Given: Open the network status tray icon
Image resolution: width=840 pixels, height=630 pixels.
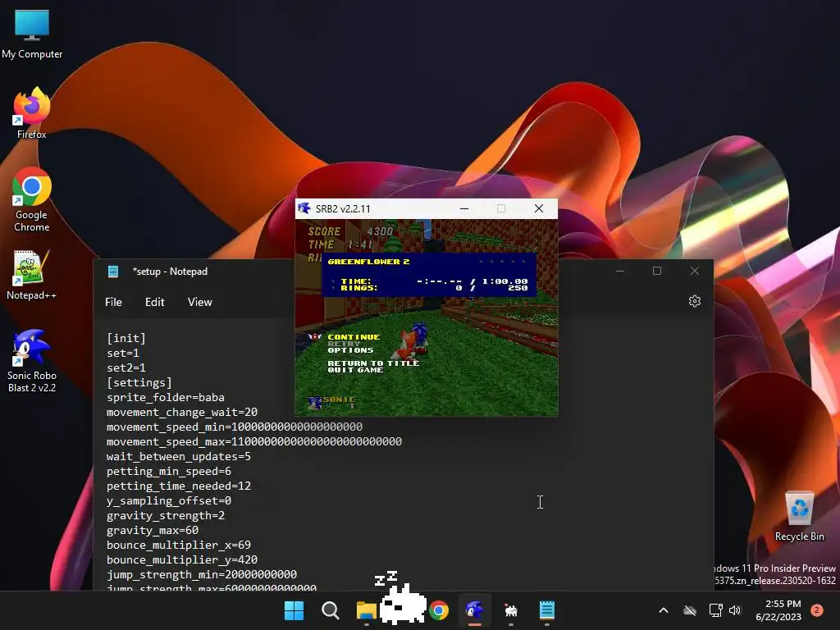Looking at the screenshot, I should (715, 610).
